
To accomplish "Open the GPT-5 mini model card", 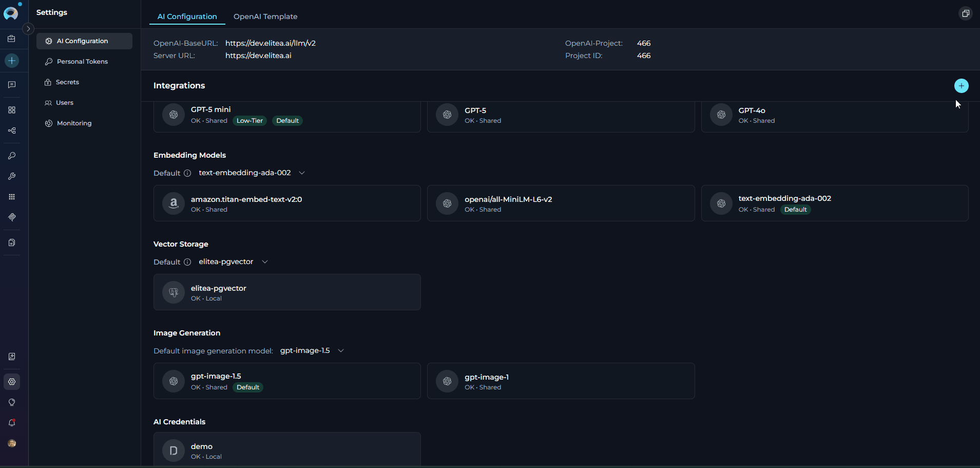I will coord(287,117).
